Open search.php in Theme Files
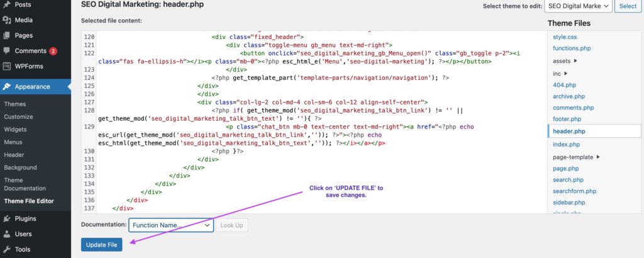The image size is (644, 258). (568, 180)
